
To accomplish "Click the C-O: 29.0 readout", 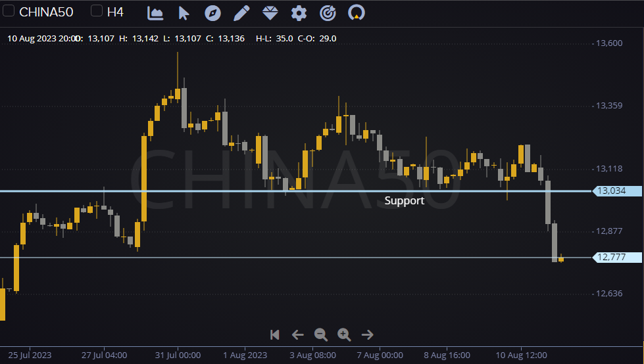I will coord(317,39).
